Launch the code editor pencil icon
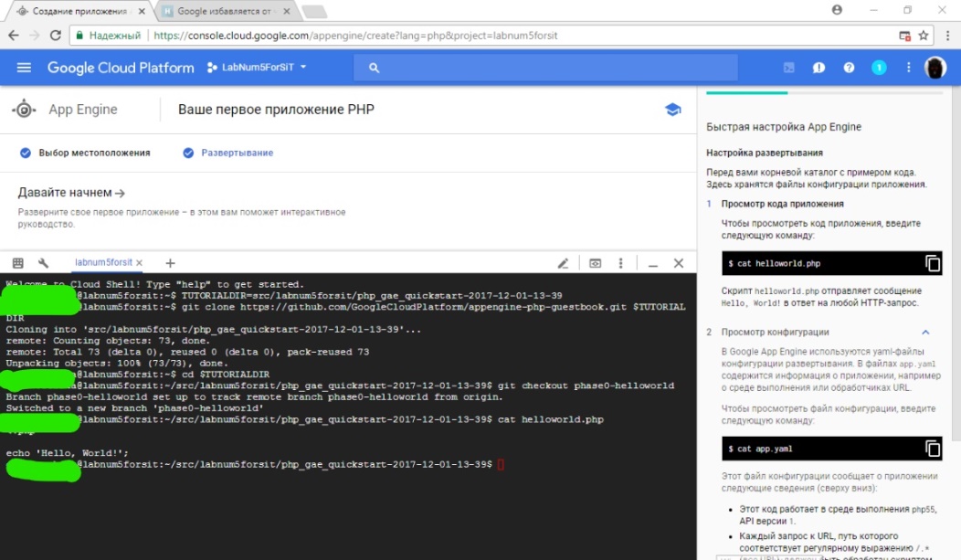The height and width of the screenshot is (560, 961). coord(564,263)
